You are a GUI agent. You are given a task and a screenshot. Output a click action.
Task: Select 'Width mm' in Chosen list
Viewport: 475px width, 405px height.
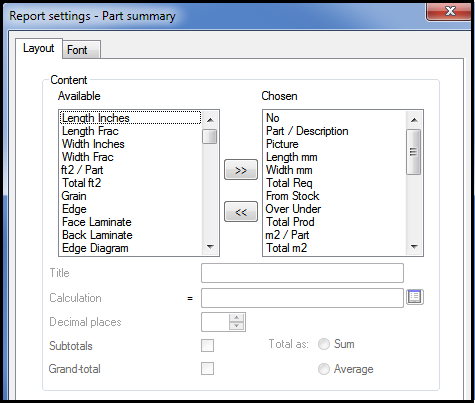pos(335,170)
